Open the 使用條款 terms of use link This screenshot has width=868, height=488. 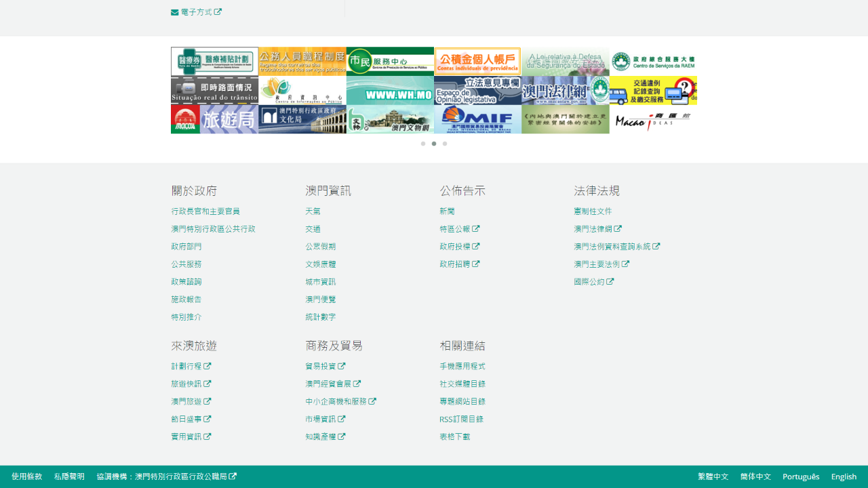(27, 476)
